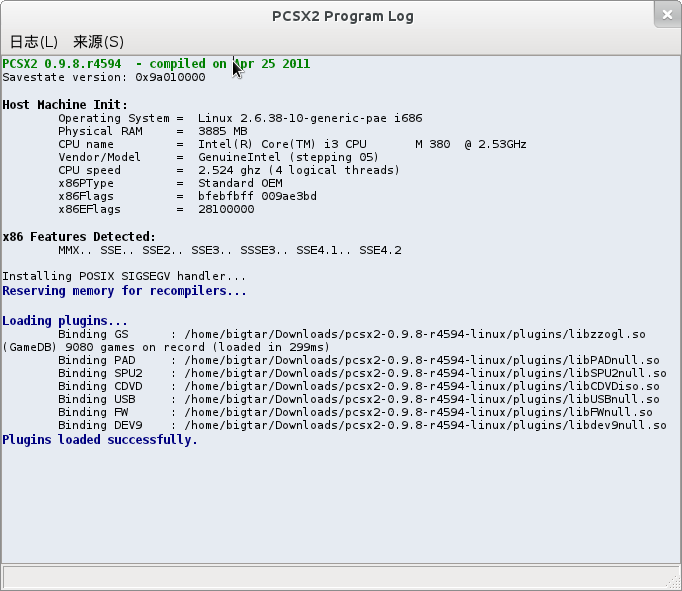Close the PCSX2 Program Log window
682x591 pixels.
click(667, 15)
